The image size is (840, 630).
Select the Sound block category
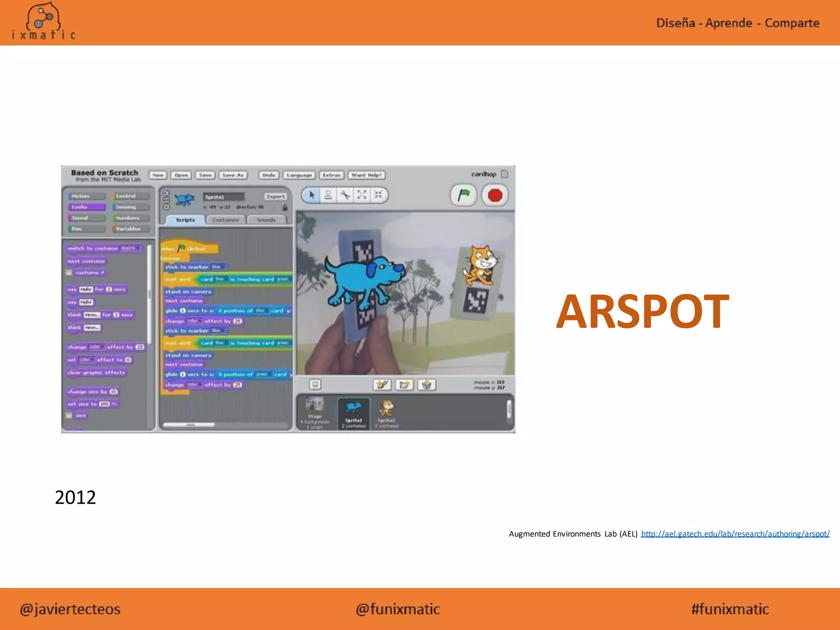click(87, 218)
